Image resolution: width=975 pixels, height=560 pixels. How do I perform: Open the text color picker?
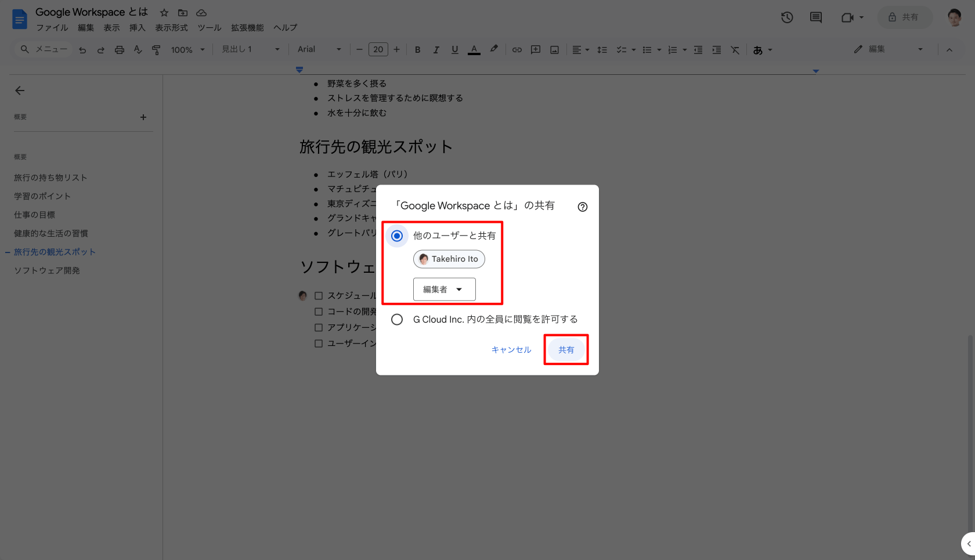click(x=474, y=50)
